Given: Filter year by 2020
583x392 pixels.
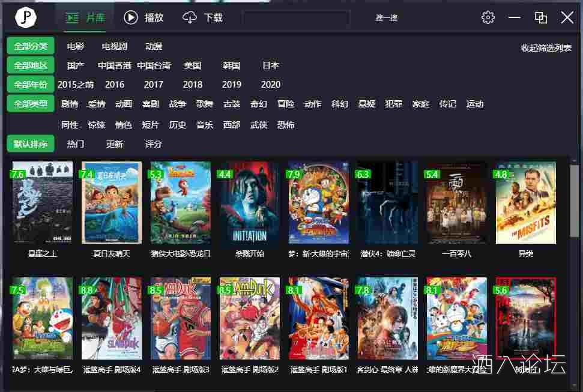Looking at the screenshot, I should tap(271, 85).
